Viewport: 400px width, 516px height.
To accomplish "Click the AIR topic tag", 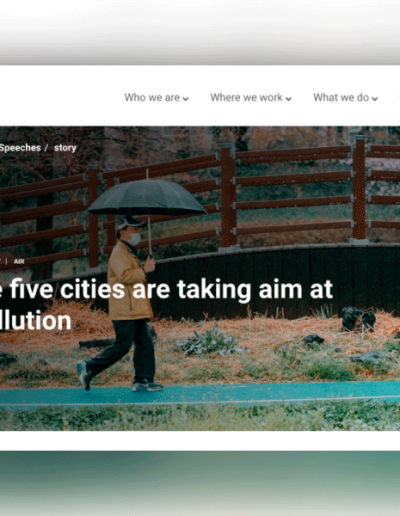I will [19, 261].
